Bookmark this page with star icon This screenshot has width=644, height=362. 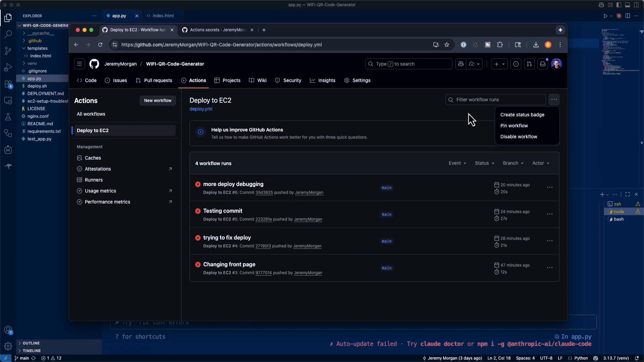pos(447,45)
